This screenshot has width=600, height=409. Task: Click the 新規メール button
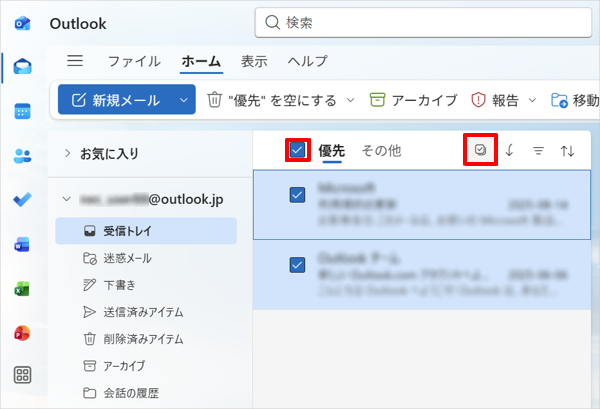tap(116, 100)
